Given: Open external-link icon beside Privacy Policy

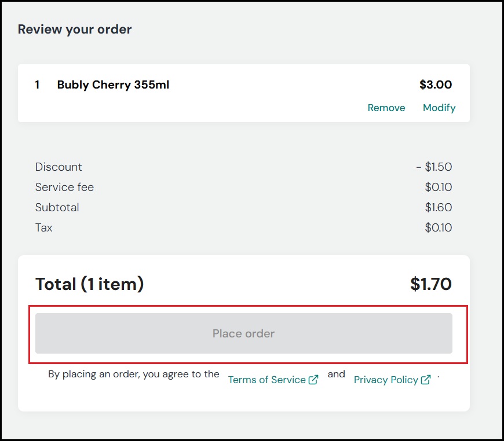Looking at the screenshot, I should 426,380.
